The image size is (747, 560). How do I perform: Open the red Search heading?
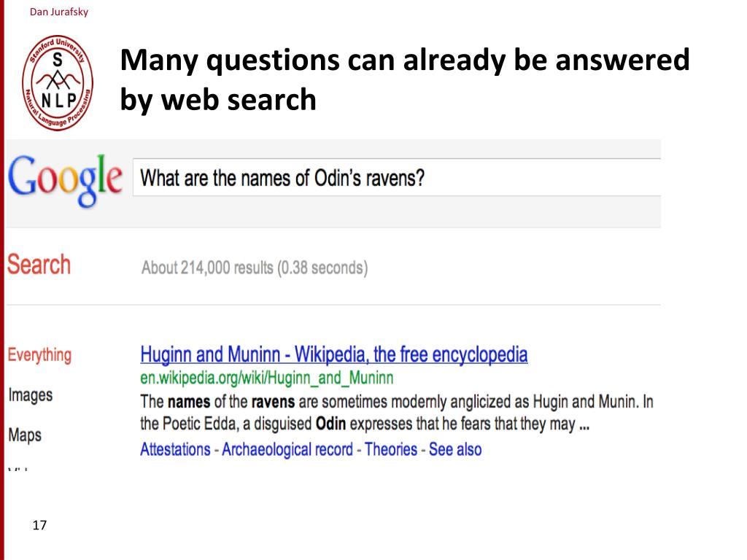click(39, 264)
